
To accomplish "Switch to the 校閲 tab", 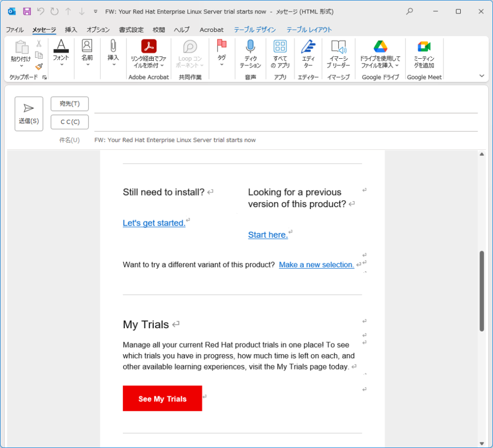I will pos(159,30).
